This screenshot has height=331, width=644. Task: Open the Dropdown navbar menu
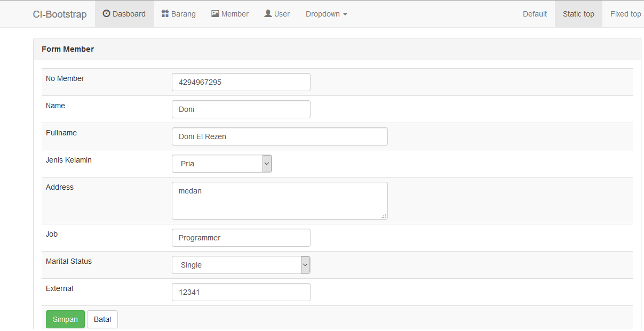(326, 14)
